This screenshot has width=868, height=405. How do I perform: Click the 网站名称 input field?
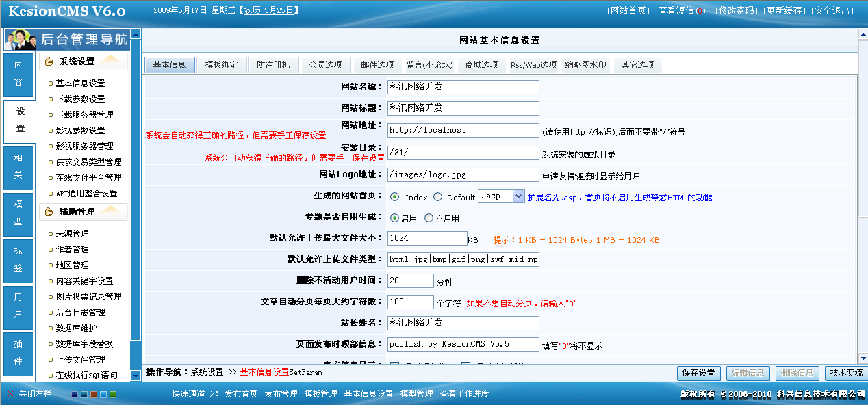(x=463, y=87)
